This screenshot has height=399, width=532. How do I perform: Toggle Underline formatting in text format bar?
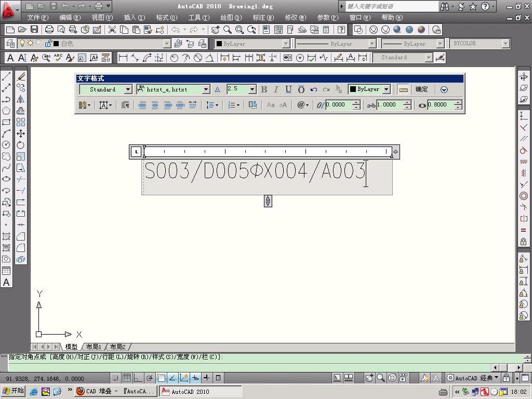click(288, 89)
